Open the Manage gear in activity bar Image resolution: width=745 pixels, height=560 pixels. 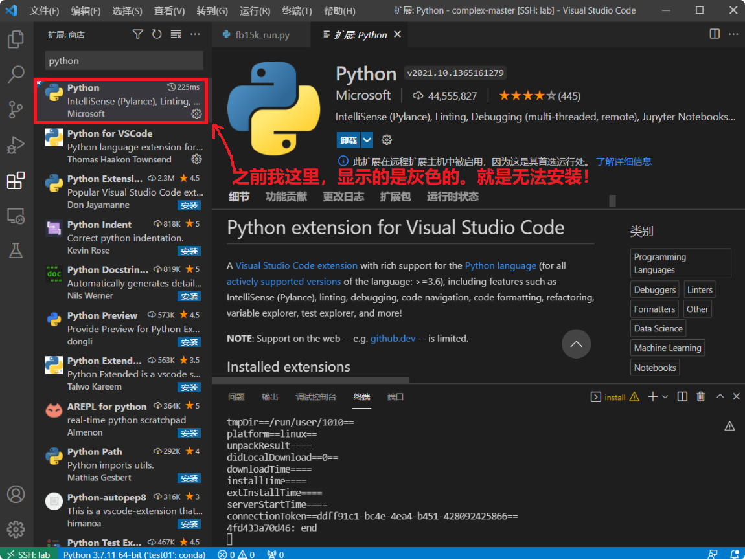coord(16,529)
